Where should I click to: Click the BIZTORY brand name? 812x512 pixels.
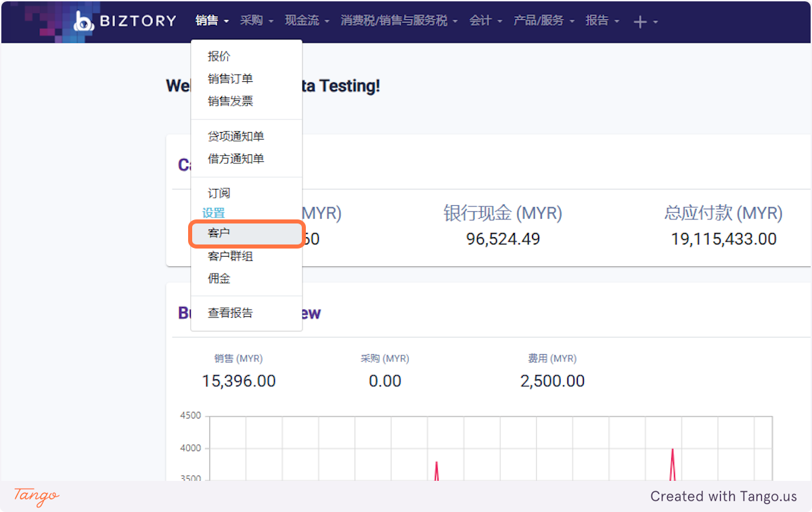click(138, 21)
